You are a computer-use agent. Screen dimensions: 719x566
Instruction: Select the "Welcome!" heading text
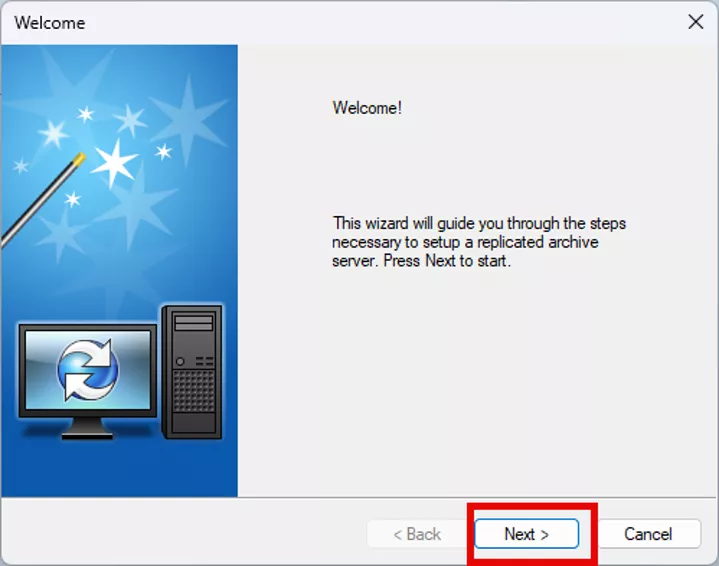click(x=367, y=108)
